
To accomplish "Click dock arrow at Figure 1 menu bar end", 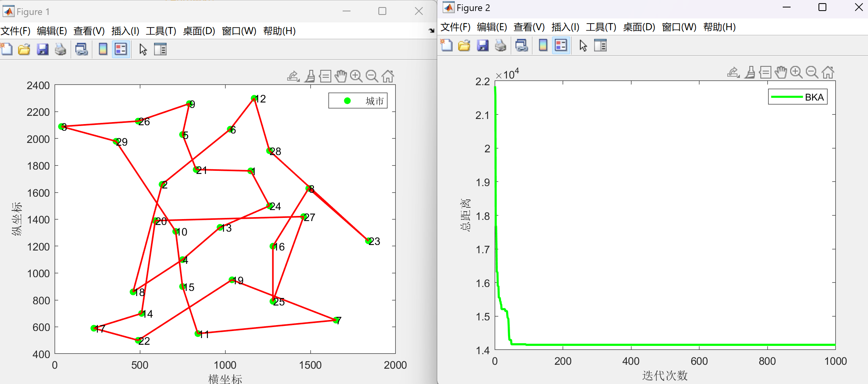I will [x=431, y=31].
